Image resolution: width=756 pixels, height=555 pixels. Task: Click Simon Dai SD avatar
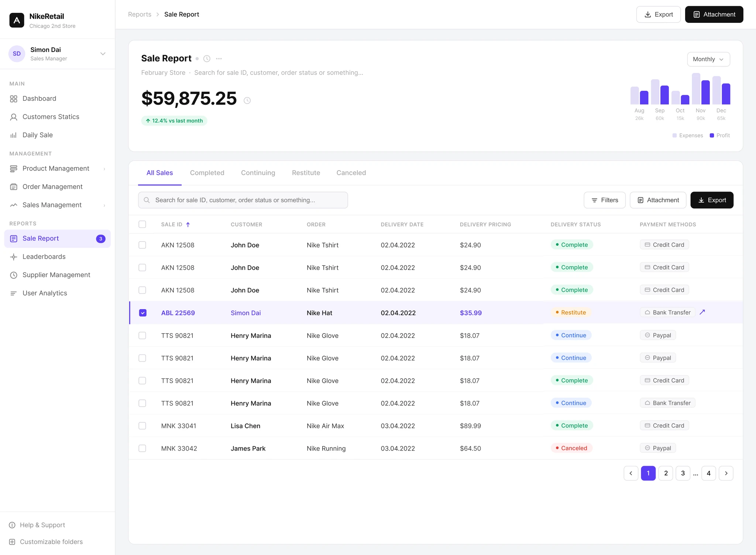[x=17, y=54]
